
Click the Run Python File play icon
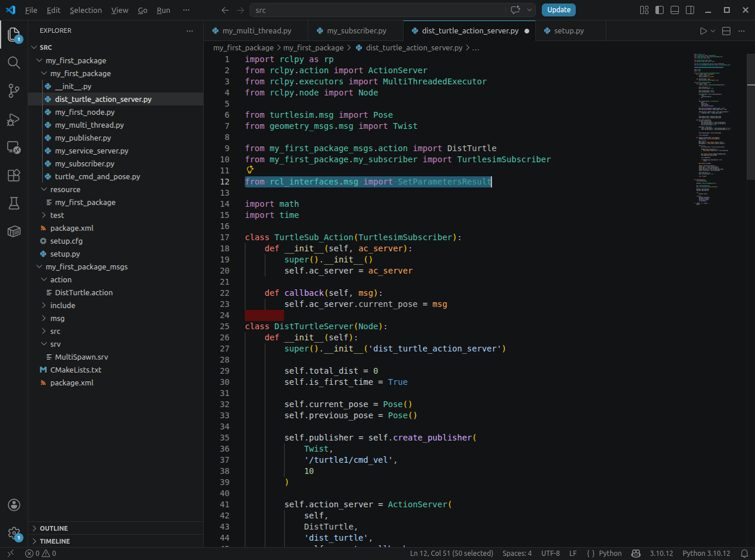[x=703, y=31]
